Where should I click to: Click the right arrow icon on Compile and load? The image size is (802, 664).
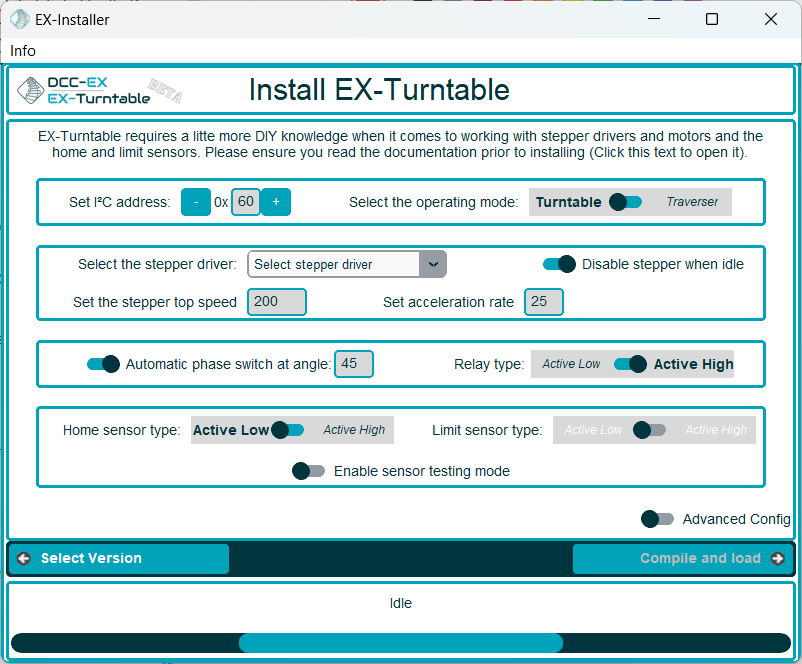pyautogui.click(x=778, y=559)
